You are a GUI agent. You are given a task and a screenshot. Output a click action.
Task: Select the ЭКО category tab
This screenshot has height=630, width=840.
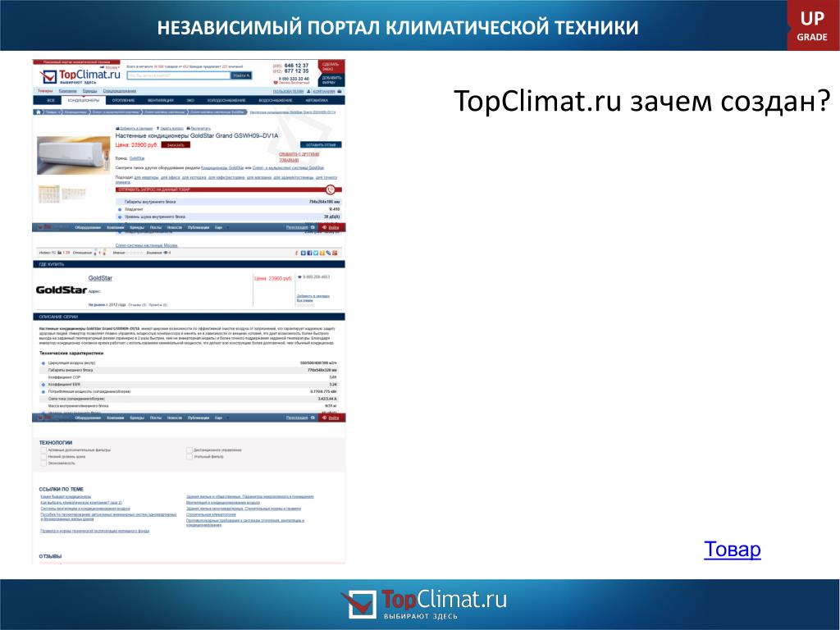tap(190, 100)
